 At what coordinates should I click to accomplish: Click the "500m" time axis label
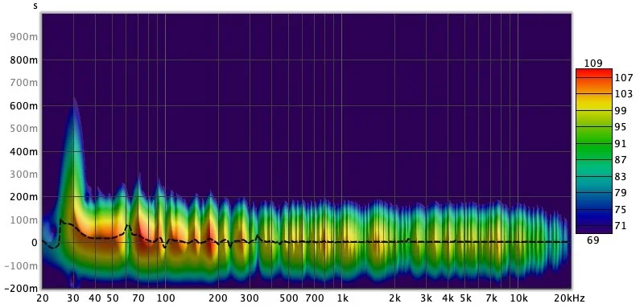(24, 129)
